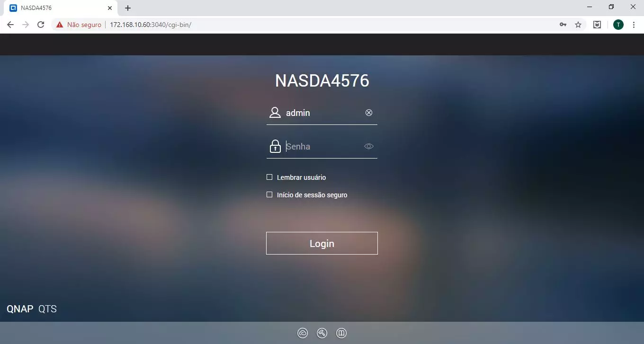Bookmark this page with the star icon
Image resolution: width=644 pixels, height=344 pixels.
pyautogui.click(x=578, y=25)
